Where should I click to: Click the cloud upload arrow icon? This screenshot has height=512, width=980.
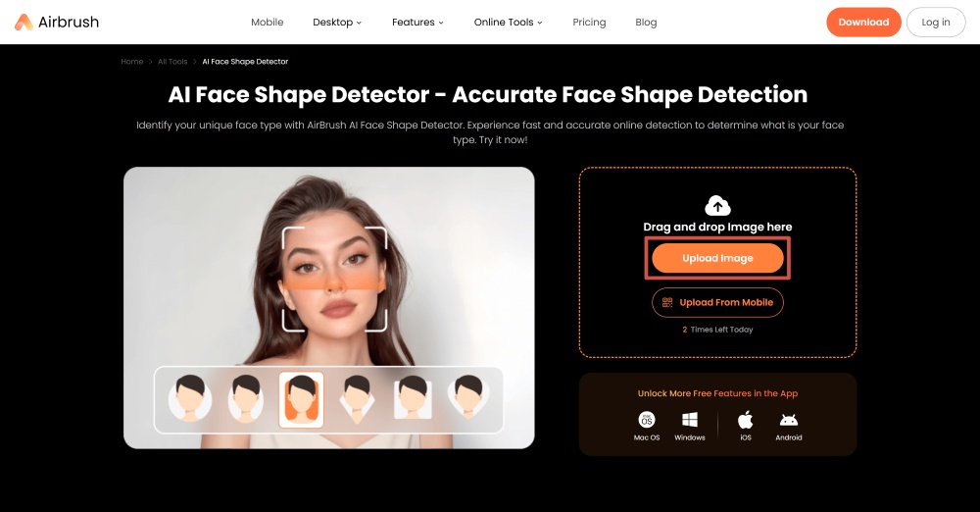pyautogui.click(x=717, y=205)
